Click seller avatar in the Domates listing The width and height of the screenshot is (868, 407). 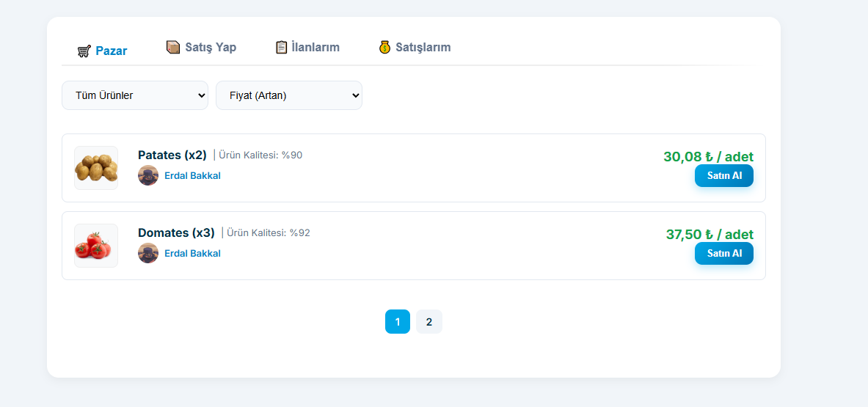(148, 253)
